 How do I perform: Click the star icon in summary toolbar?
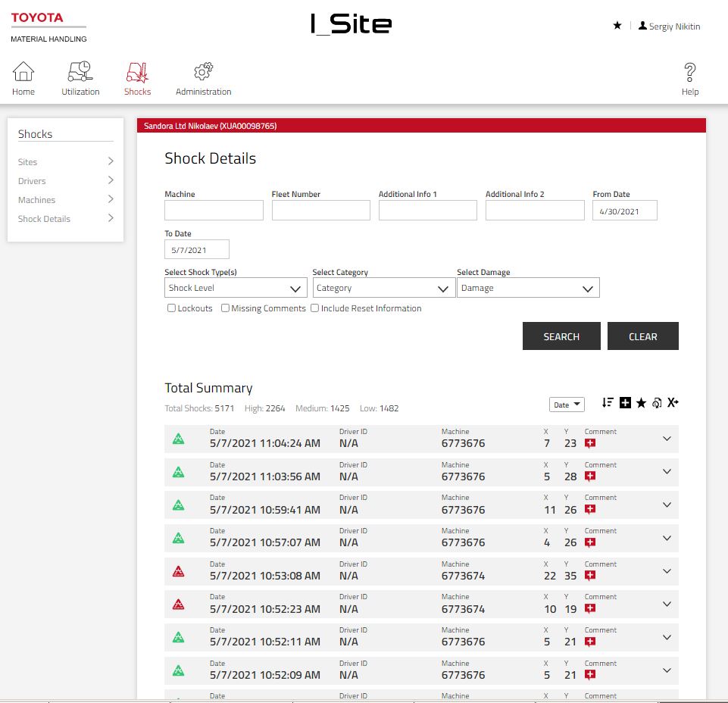[x=641, y=402]
